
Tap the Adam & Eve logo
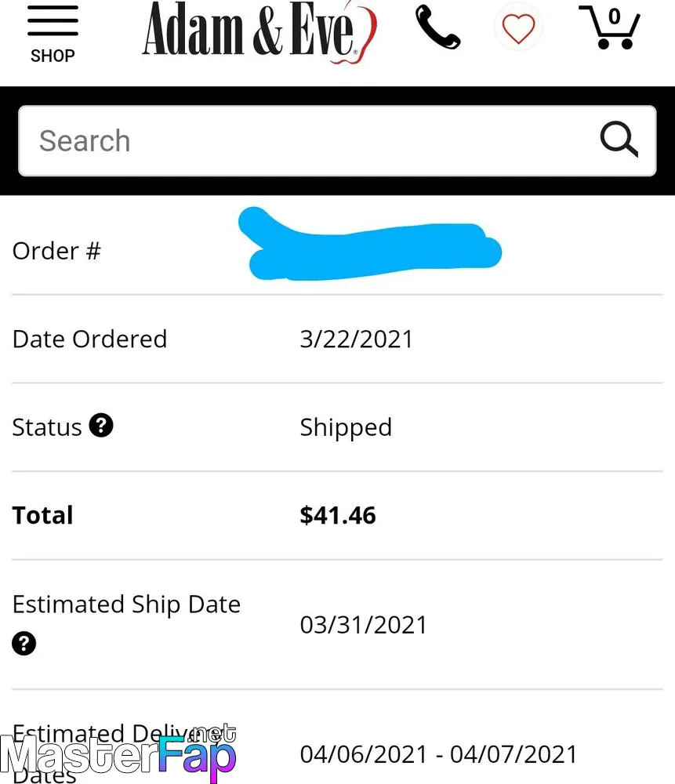click(x=259, y=31)
